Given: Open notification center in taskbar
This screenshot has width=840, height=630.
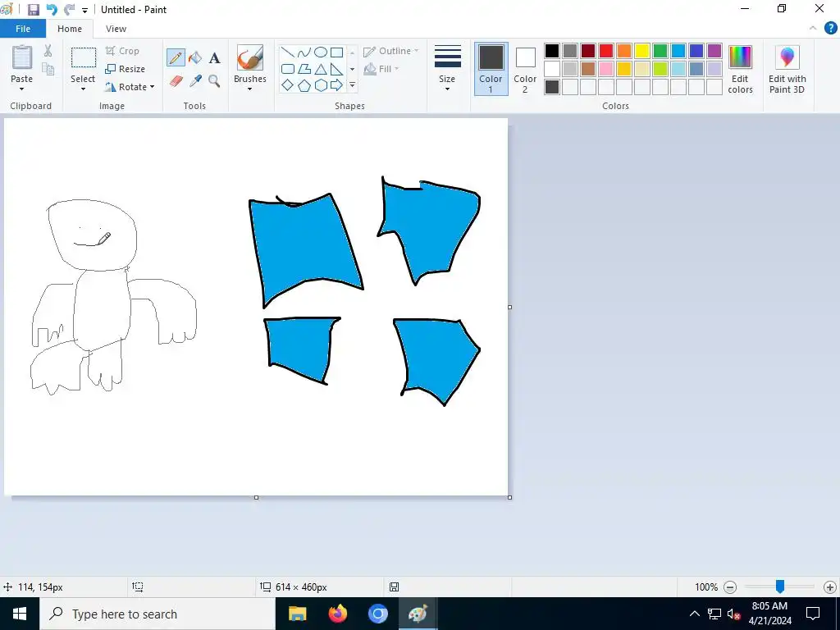Looking at the screenshot, I should (813, 614).
